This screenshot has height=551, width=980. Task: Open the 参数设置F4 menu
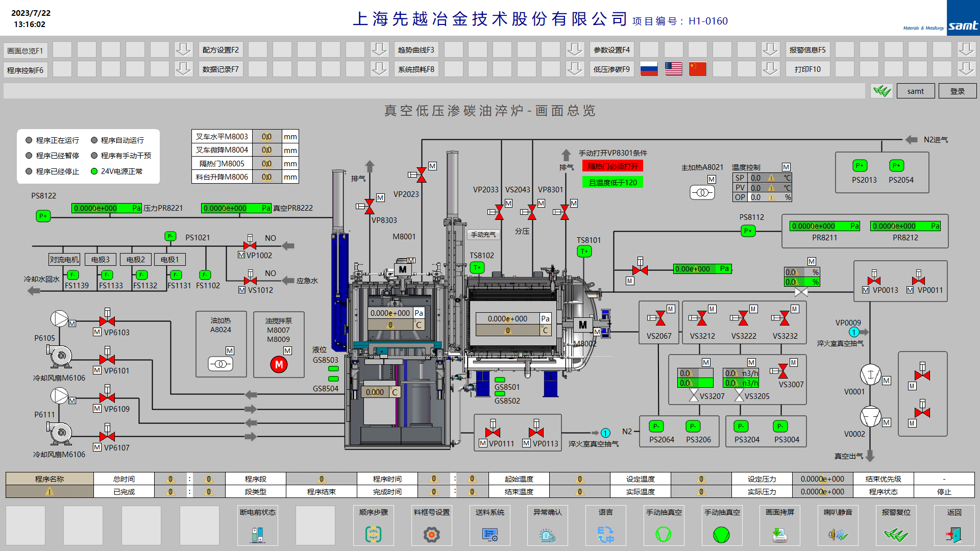click(611, 49)
